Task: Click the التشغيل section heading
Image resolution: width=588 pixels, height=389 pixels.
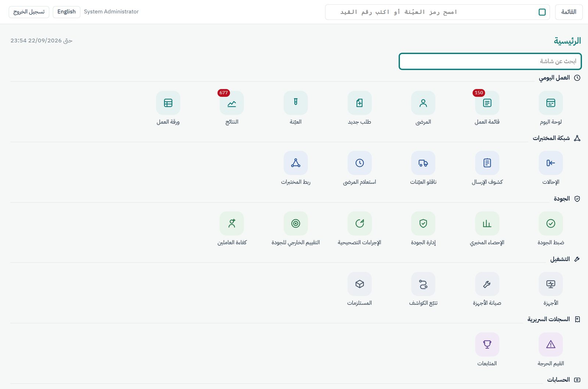Action: click(560, 259)
